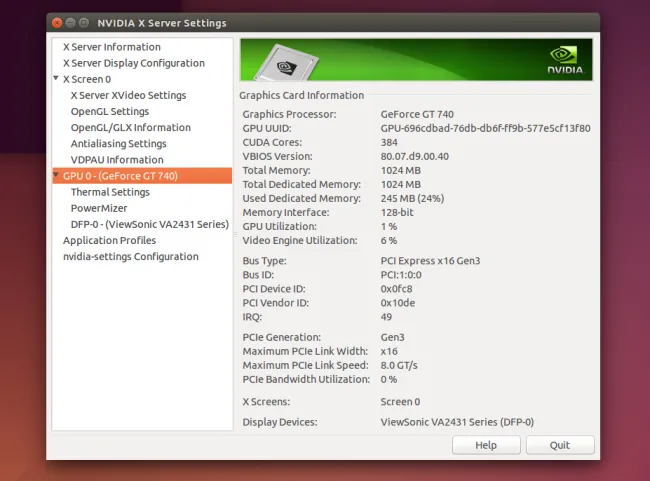The height and width of the screenshot is (481, 650).
Task: Show VDPAU Information
Action: [117, 159]
